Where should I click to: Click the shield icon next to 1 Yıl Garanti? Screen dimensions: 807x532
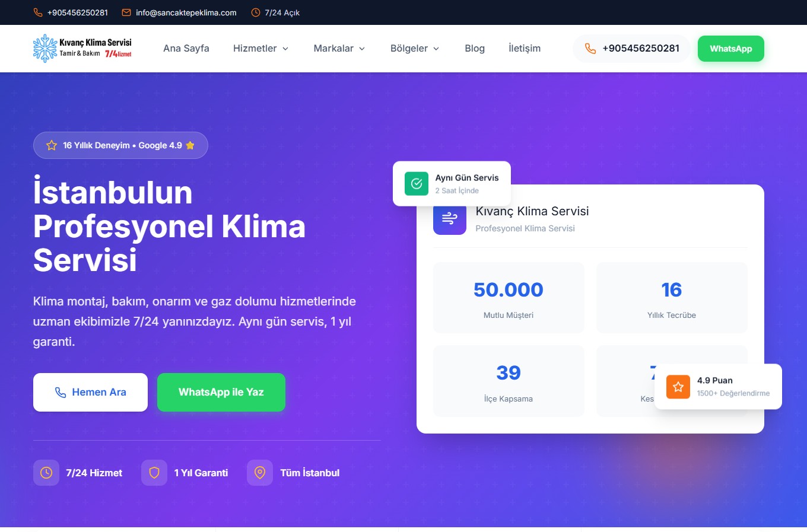point(154,473)
